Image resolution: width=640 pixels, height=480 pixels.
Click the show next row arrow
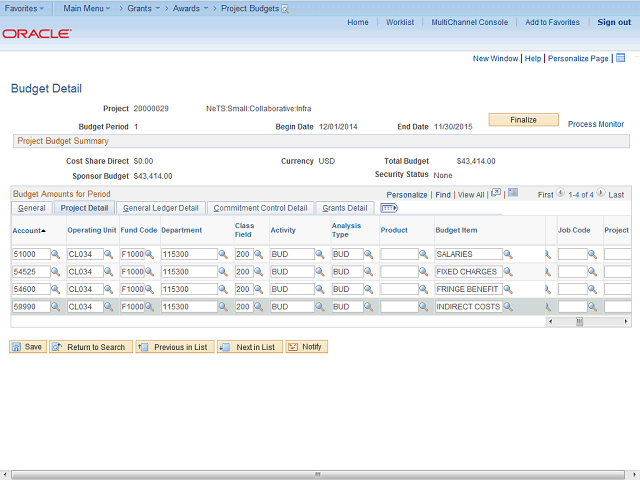pyautogui.click(x=602, y=194)
